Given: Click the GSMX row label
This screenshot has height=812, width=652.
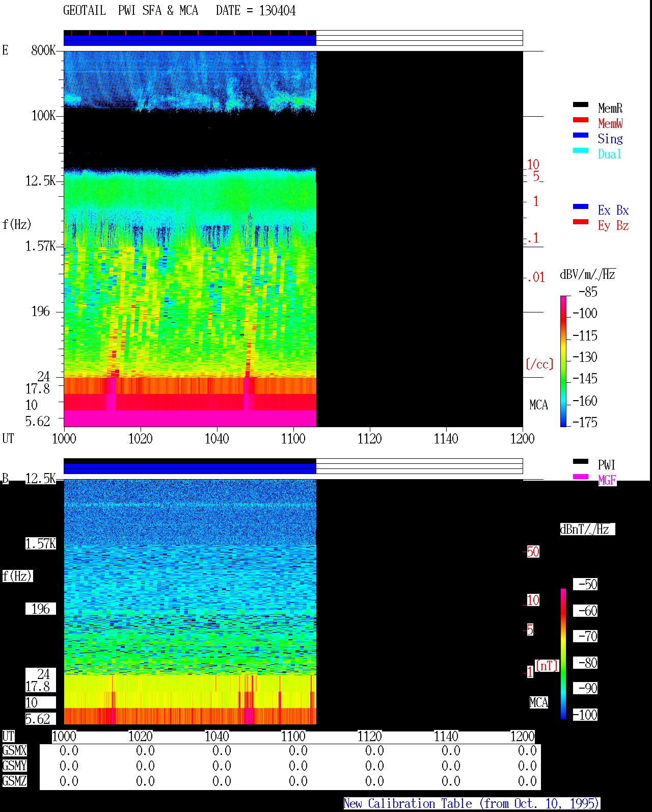Looking at the screenshot, I should (x=14, y=751).
